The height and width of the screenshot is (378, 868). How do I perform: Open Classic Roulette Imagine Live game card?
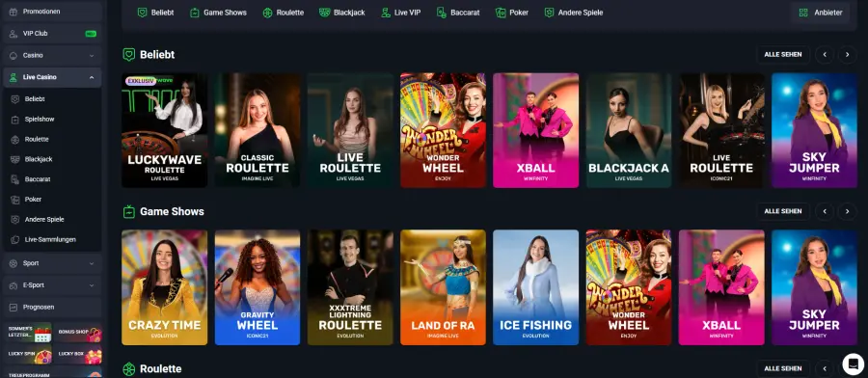click(258, 130)
